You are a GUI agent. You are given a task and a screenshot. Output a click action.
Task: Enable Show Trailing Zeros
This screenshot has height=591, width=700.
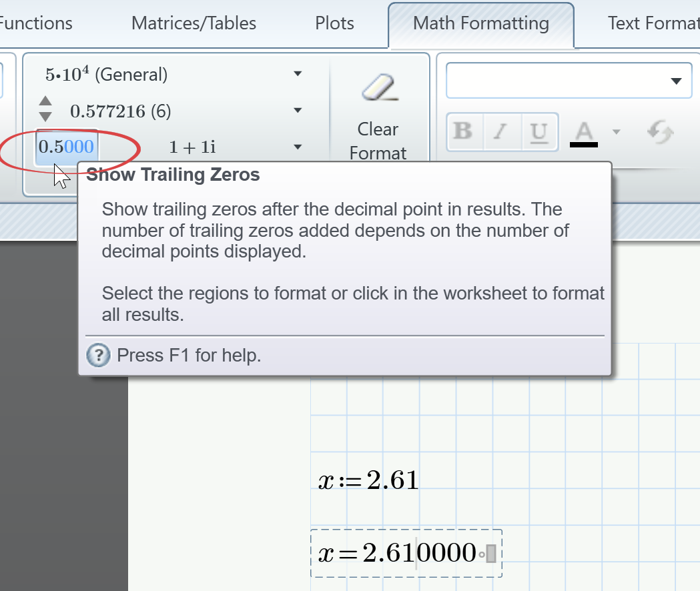tap(67, 147)
